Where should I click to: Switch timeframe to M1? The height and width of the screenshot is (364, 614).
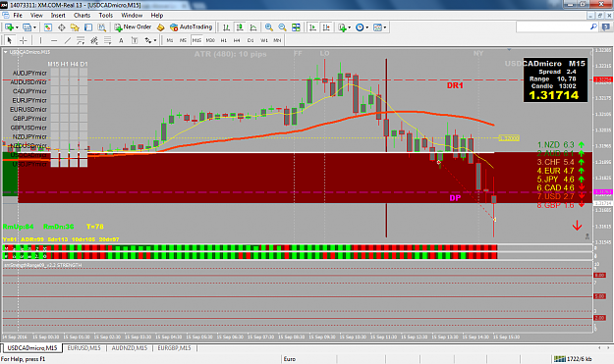click(x=170, y=40)
